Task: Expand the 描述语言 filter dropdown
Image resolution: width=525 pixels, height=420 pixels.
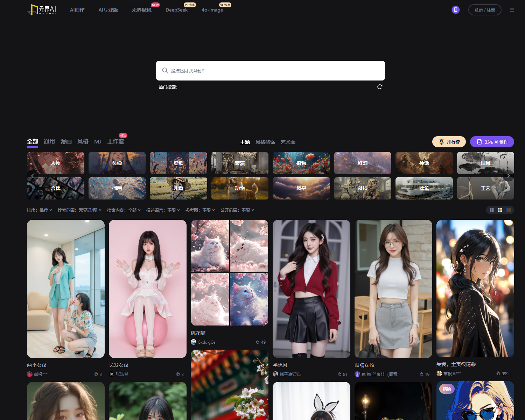Action: point(163,210)
